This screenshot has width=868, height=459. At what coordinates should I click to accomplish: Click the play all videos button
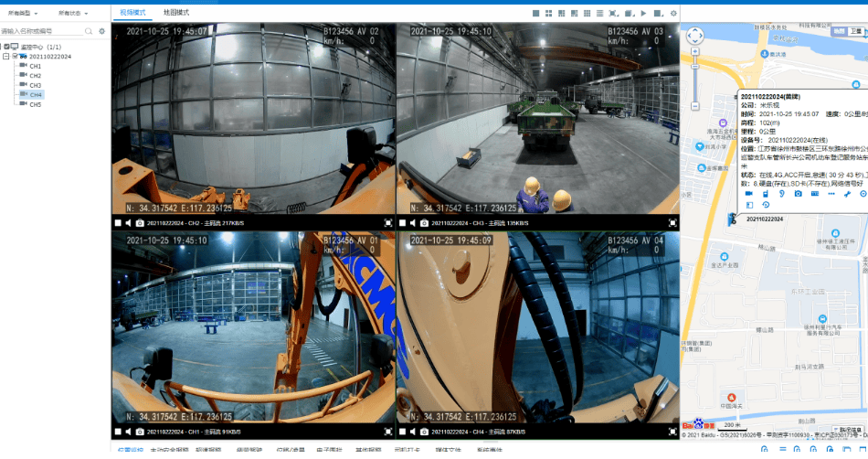[x=643, y=14]
